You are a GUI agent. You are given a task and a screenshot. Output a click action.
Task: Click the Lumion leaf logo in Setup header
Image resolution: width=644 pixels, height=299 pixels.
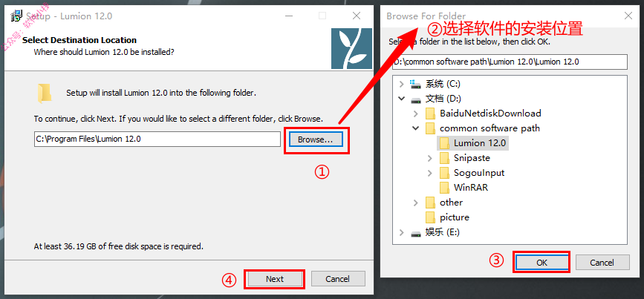click(351, 49)
